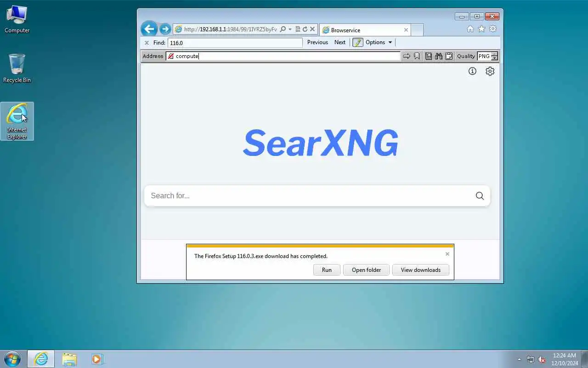This screenshot has height=368, width=588.
Task: Toggle highlight all matches marker icon
Action: coord(358,42)
